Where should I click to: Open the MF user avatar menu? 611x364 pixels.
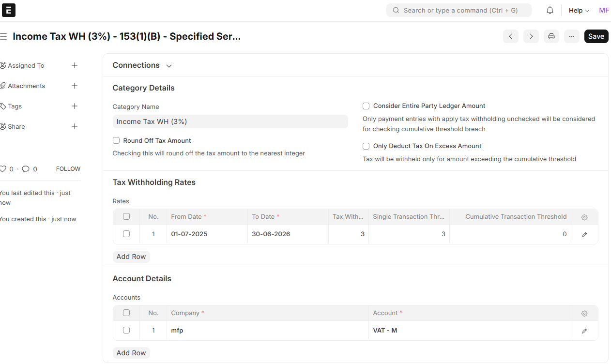[604, 10]
